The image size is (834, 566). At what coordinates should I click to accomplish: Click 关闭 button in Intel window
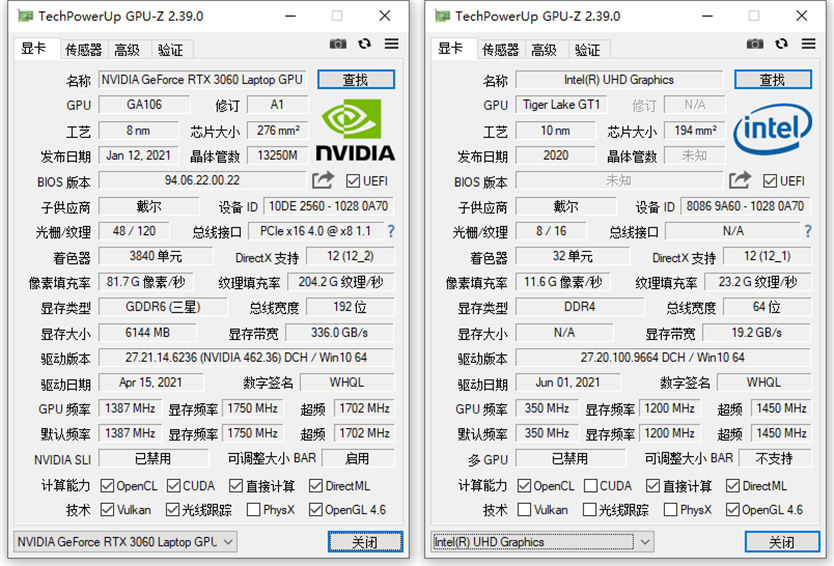point(782,542)
